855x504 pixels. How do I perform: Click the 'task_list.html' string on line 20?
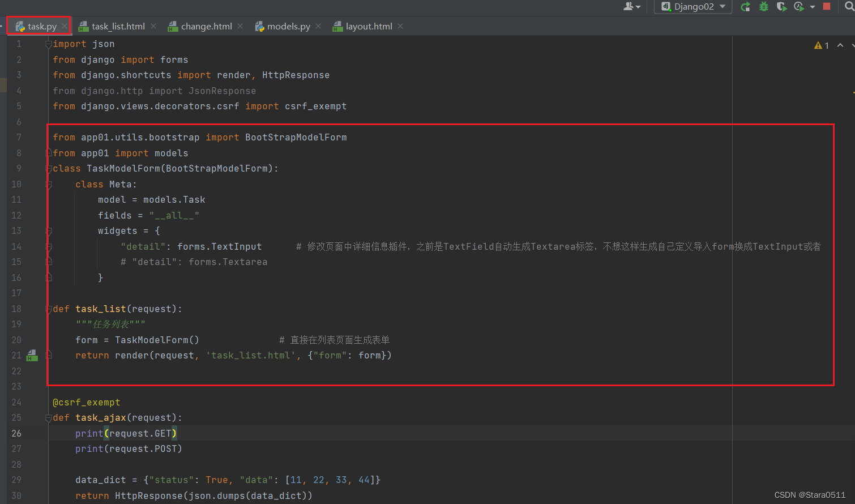pos(251,356)
